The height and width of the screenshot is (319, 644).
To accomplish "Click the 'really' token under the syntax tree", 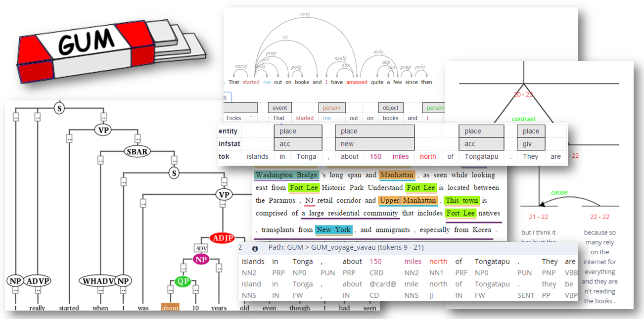I will coord(37,308).
